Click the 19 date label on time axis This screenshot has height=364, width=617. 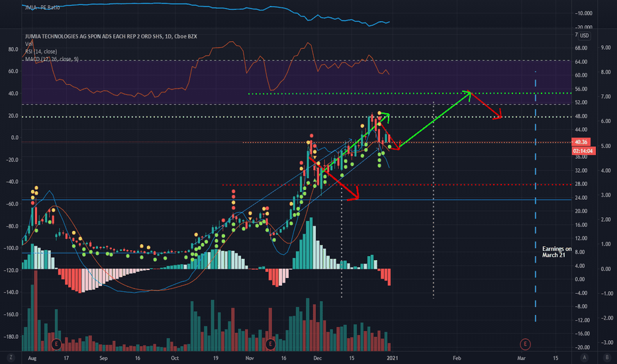point(216,358)
